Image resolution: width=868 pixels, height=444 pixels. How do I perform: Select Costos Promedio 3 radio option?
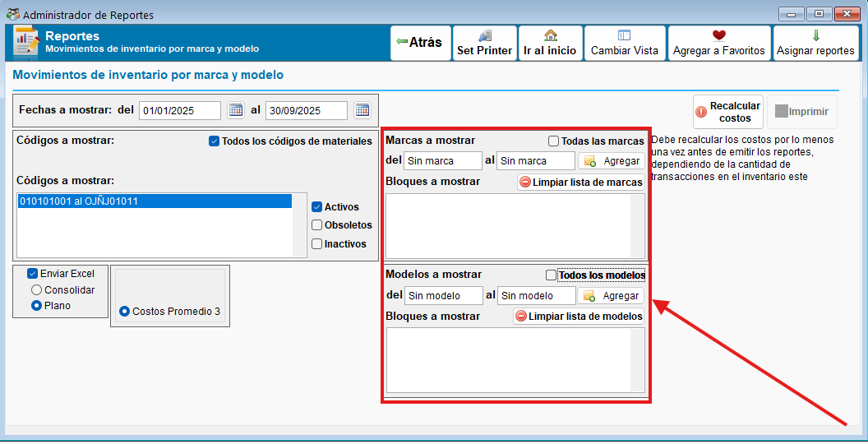(124, 312)
